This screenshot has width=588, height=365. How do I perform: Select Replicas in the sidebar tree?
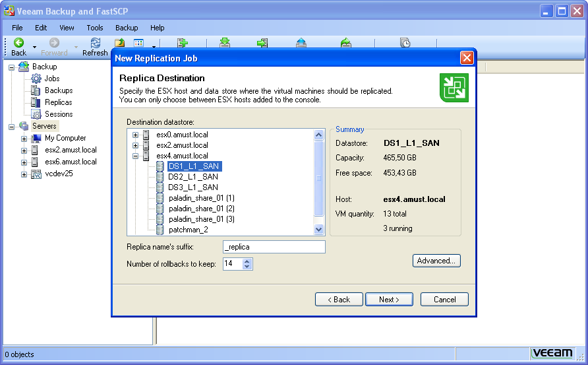point(59,102)
